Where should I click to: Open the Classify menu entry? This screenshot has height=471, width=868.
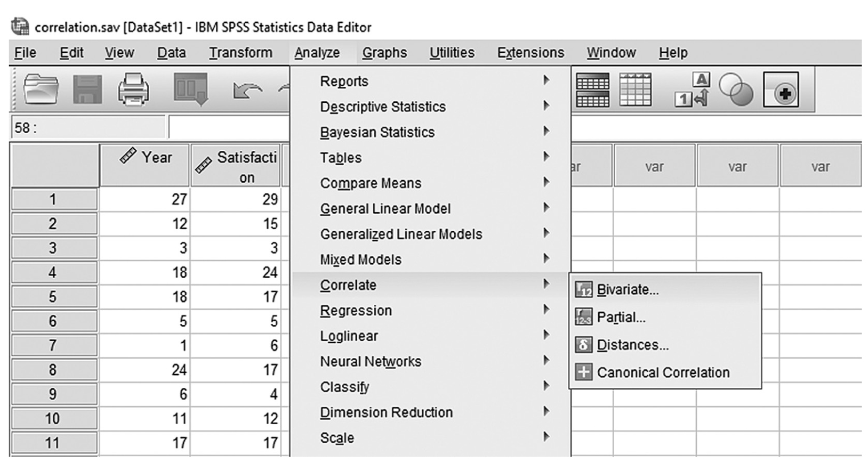[x=431, y=387]
